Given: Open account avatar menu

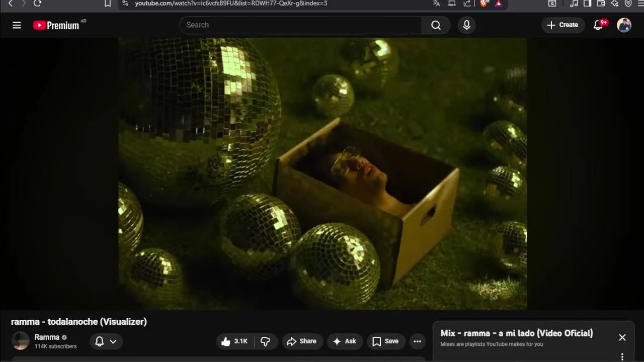Looking at the screenshot, I should pyautogui.click(x=624, y=25).
